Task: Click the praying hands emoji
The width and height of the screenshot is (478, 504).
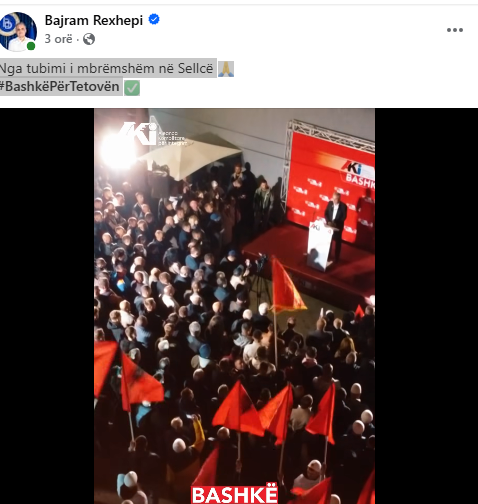Action: 226,69
